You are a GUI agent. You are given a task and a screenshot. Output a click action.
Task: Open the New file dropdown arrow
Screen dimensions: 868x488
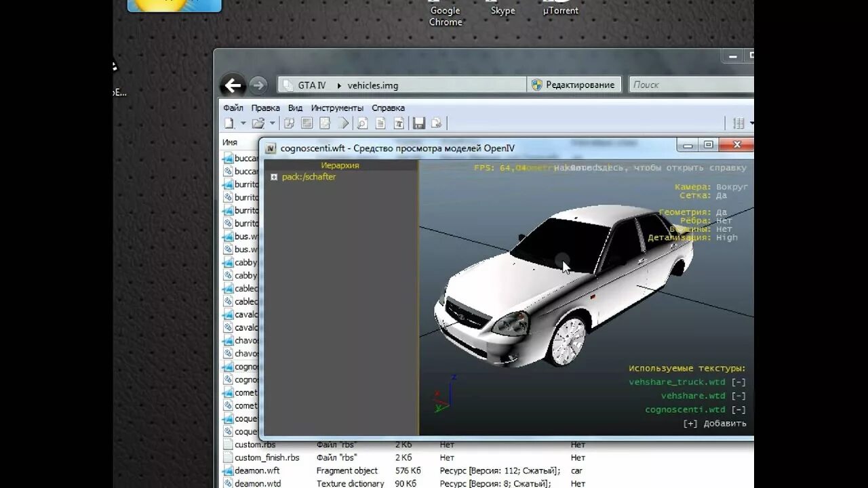(243, 123)
